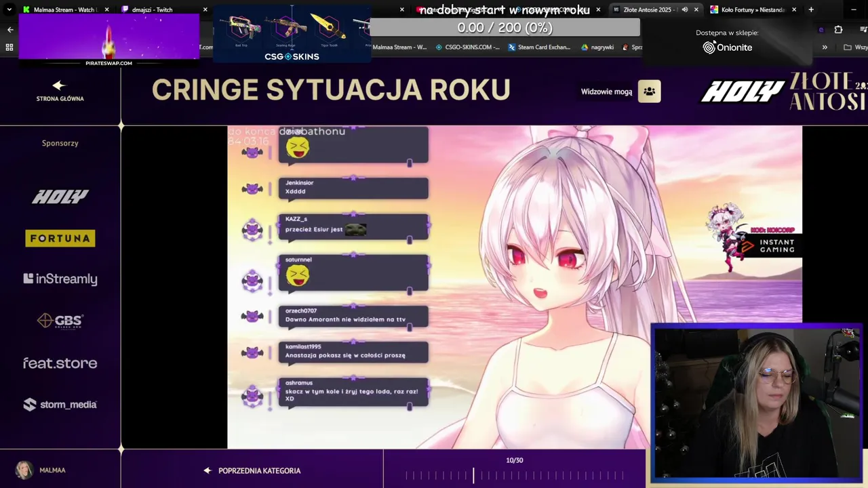868x488 pixels.
Task: Go back with browser back arrow
Action: tap(10, 30)
